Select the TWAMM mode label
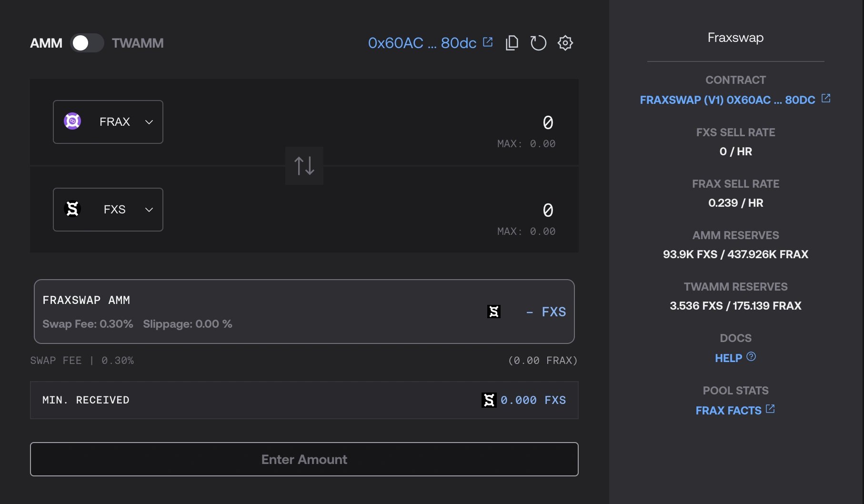Screen dimensions: 864x504 (x=138, y=43)
